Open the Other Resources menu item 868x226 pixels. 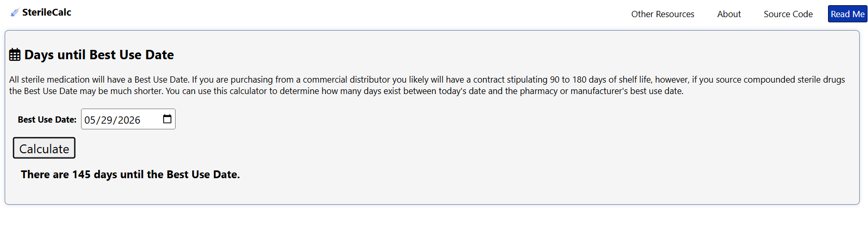click(x=662, y=14)
